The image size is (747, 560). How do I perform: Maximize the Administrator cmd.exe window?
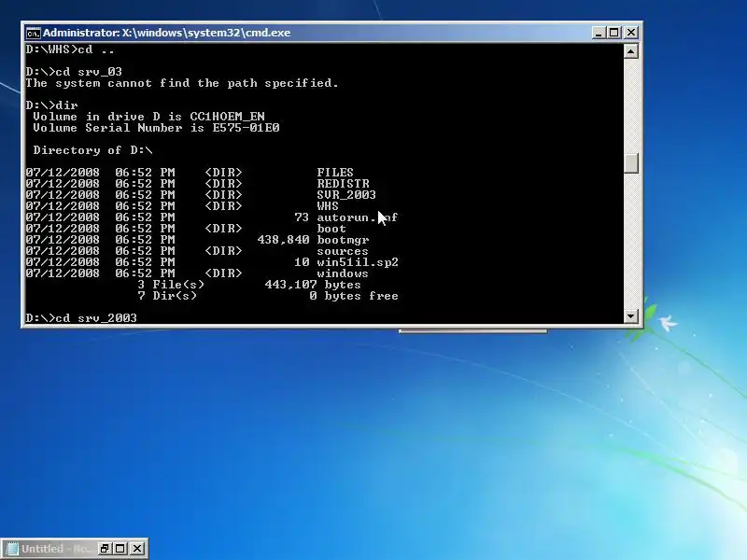click(x=614, y=33)
